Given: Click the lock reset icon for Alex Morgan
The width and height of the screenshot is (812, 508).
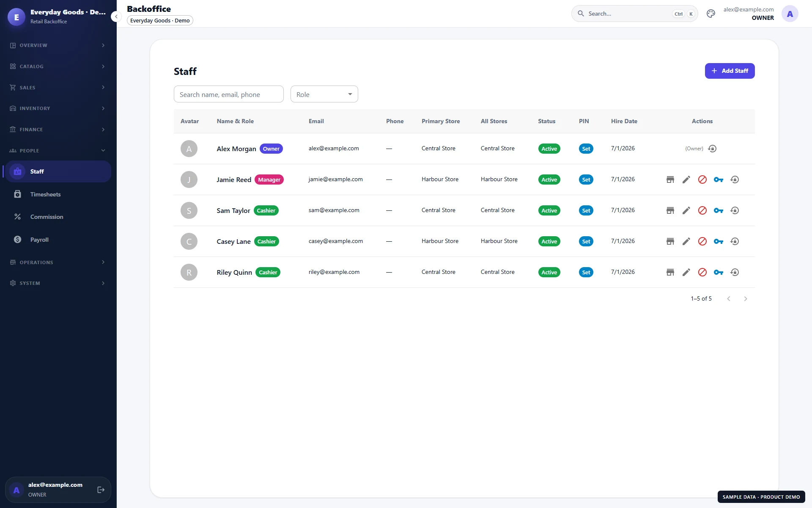Looking at the screenshot, I should point(713,149).
